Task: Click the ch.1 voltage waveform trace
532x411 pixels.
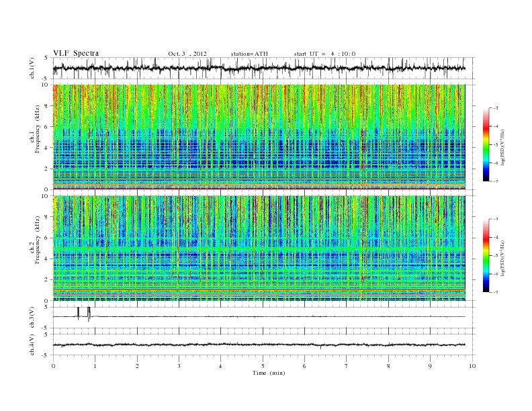Action: (259, 68)
